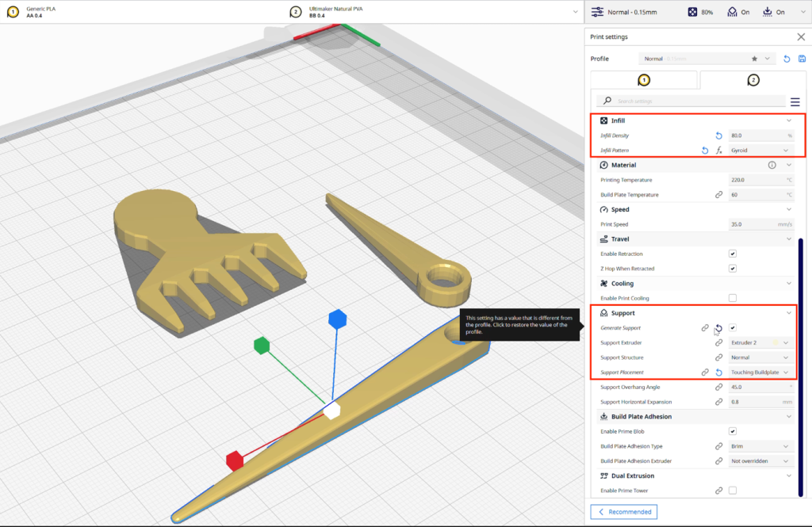
Task: Open the Adhesion Type Brim dropdown
Action: tap(760, 446)
